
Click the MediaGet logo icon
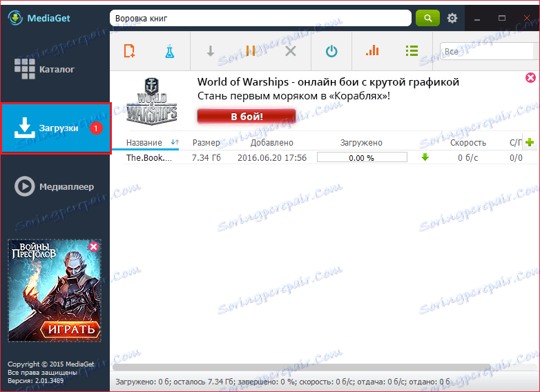[15, 18]
